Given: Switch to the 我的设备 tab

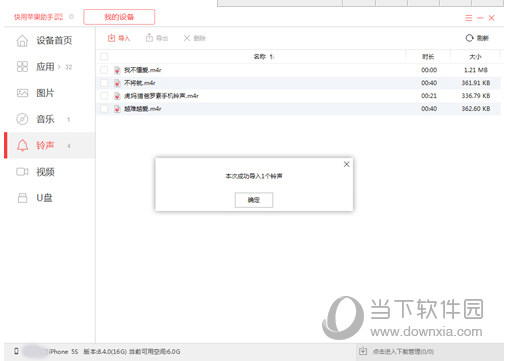Looking at the screenshot, I should point(119,17).
